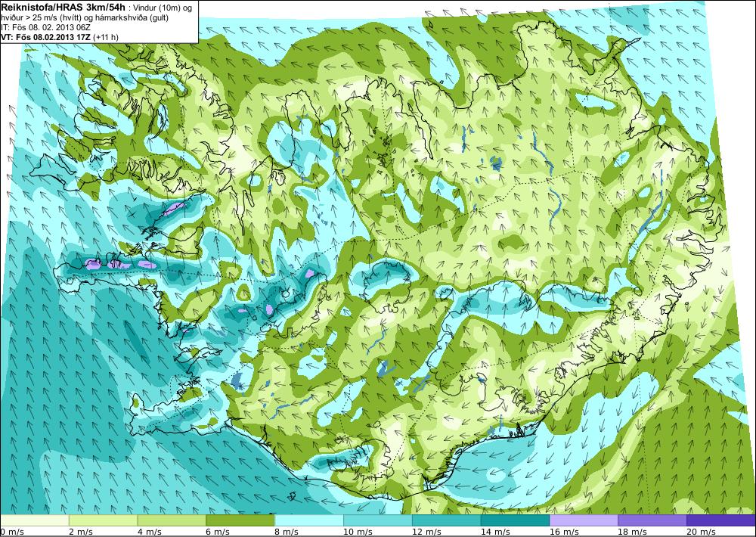This screenshot has width=756, height=537.
Task: Click the "10 m/s" legend label
Action: 358,532
